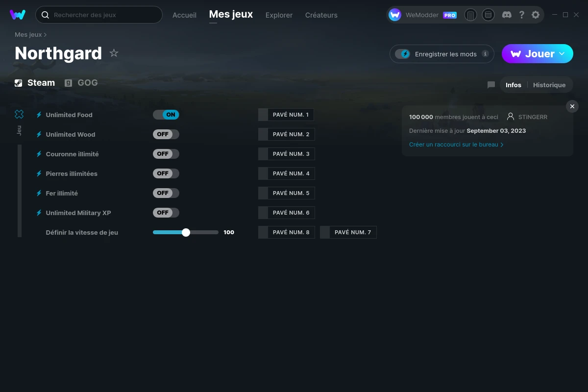Click lightning icon beside Fer illimité

click(39, 193)
